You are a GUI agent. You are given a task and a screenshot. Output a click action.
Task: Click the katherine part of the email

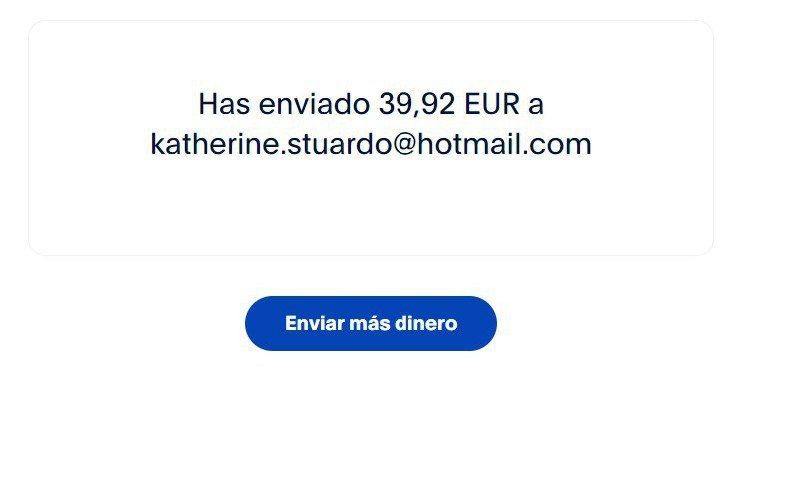[215, 144]
